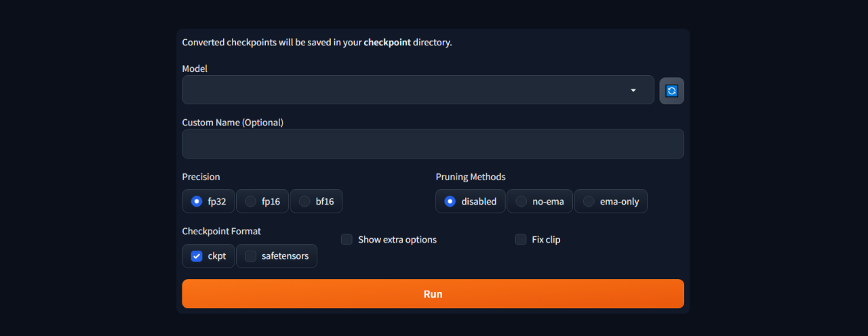Pick bf16 precision radio button

point(304,201)
